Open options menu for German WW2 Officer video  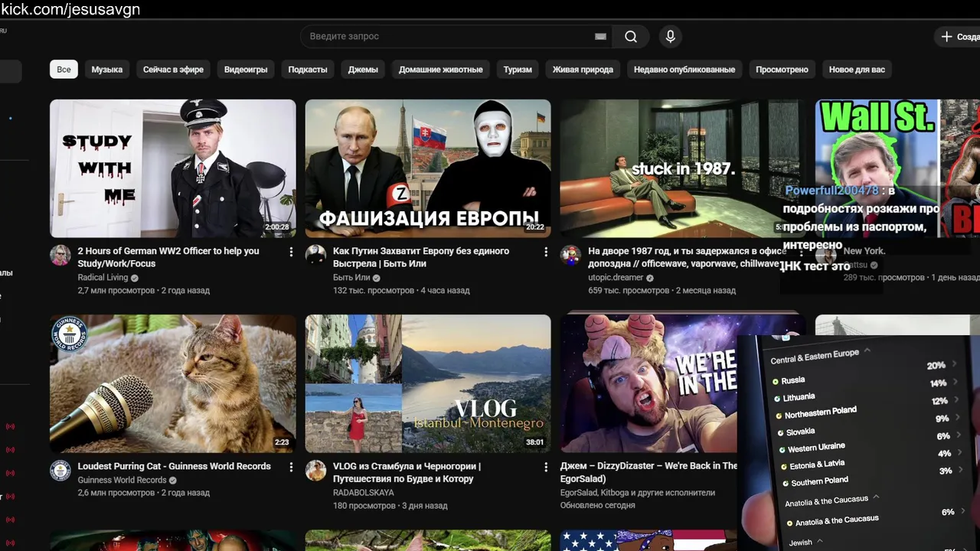click(x=291, y=252)
